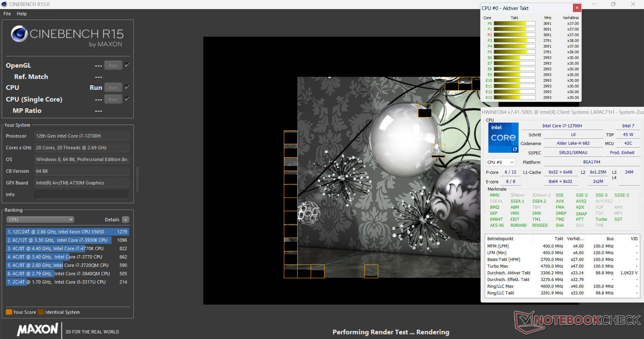Click the orange Your Score swatch
The image size is (644, 339).
click(9, 312)
